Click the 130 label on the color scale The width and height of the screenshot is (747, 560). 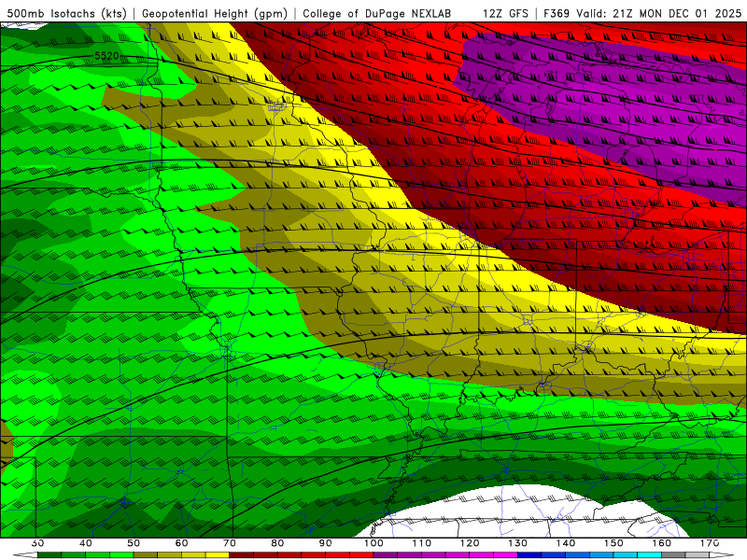[x=518, y=543]
